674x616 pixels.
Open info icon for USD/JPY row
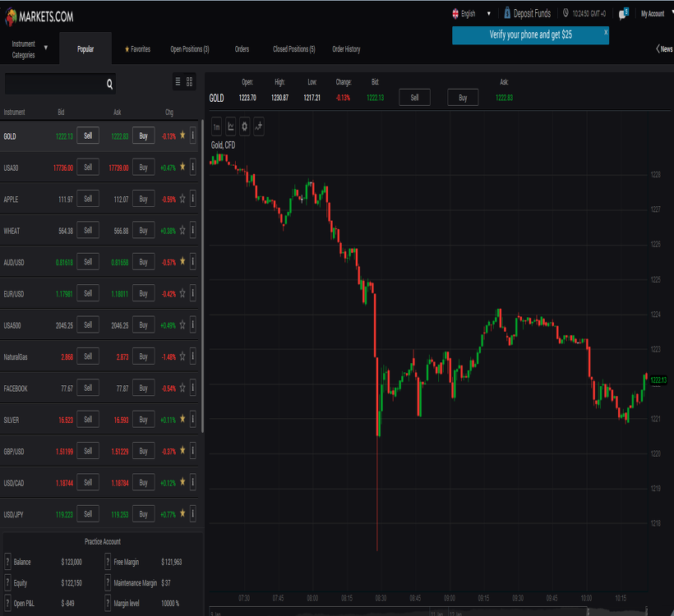(x=193, y=514)
